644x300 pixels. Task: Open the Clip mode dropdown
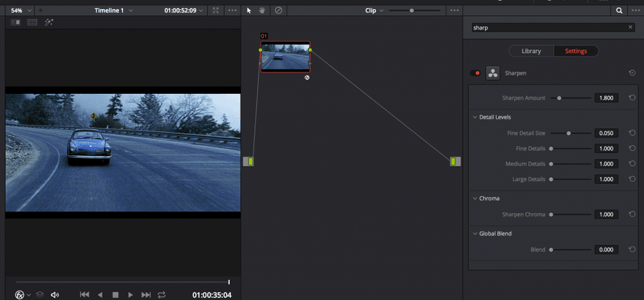pyautogui.click(x=374, y=11)
